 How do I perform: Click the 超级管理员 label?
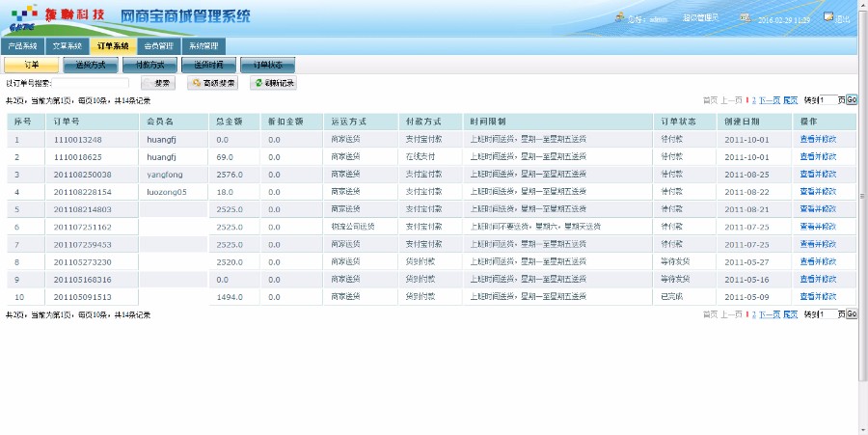[x=700, y=18]
